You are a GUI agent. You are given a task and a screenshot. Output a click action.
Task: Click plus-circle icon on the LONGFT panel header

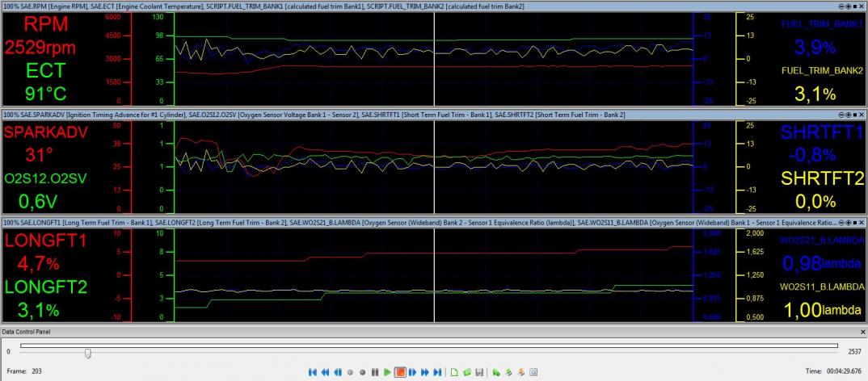pyautogui.click(x=848, y=222)
